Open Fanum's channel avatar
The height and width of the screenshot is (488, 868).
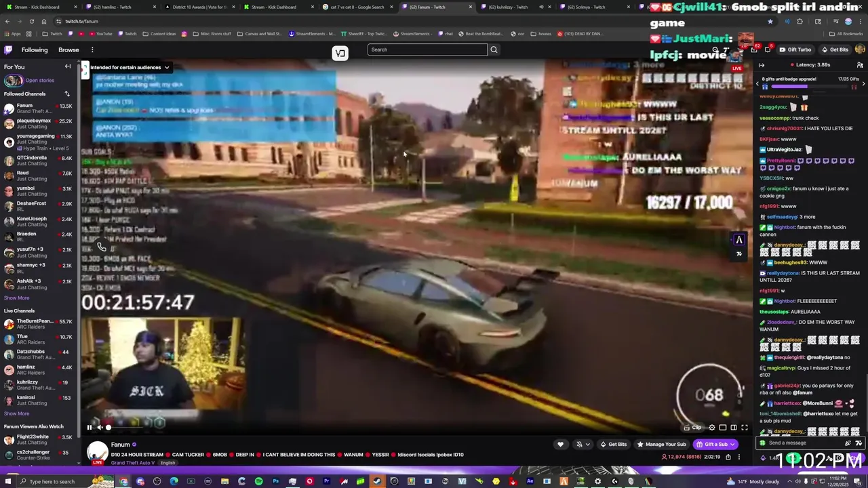point(98,453)
